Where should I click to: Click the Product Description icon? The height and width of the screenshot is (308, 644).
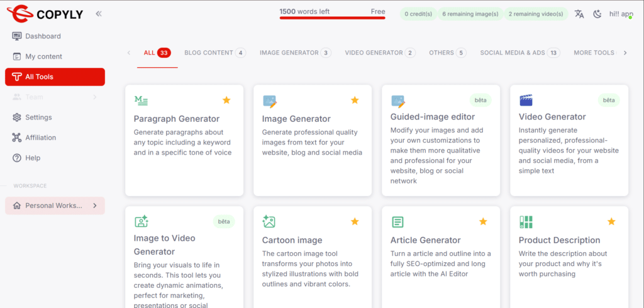526,222
